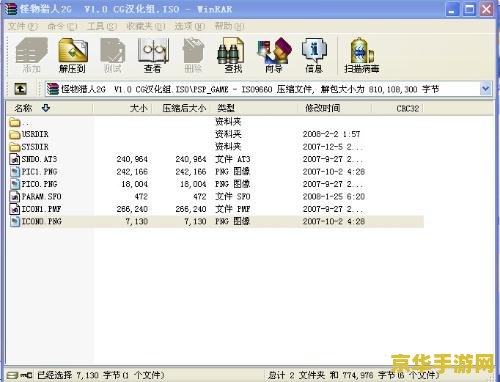Select the PIC1.PNG file name

coord(39,172)
